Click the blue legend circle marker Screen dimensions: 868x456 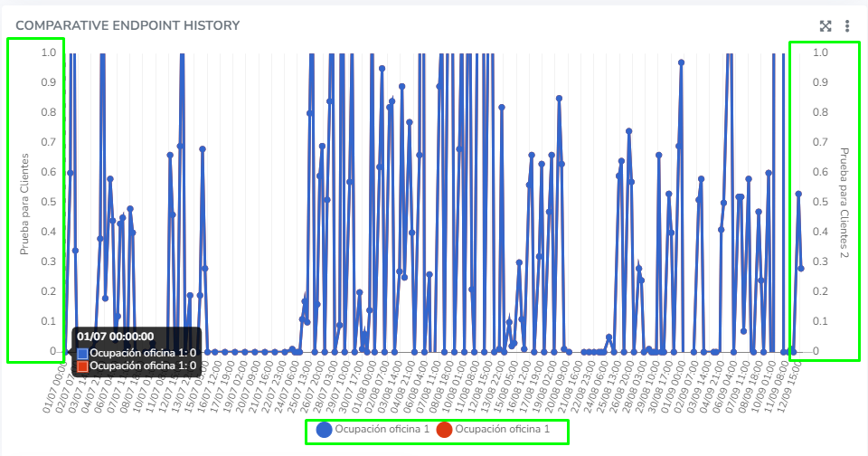click(x=323, y=430)
